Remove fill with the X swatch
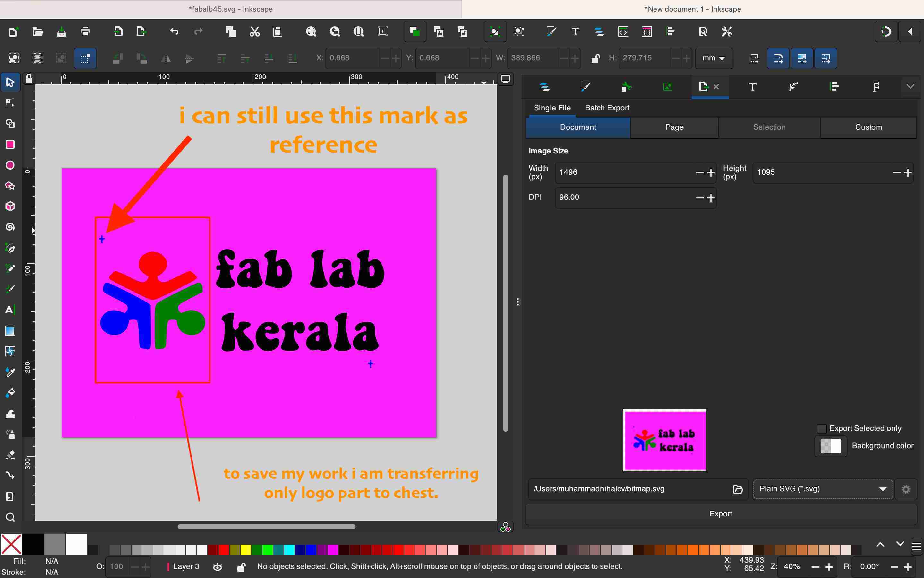Screen dimensions: 924x578 pyautogui.click(x=11, y=544)
